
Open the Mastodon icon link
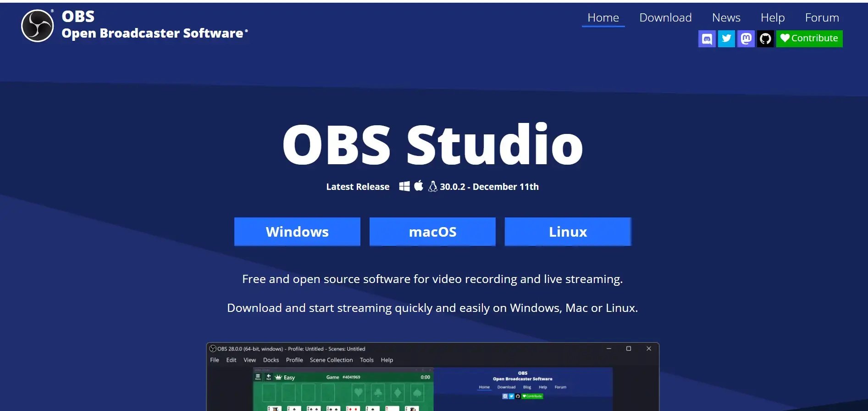746,39
